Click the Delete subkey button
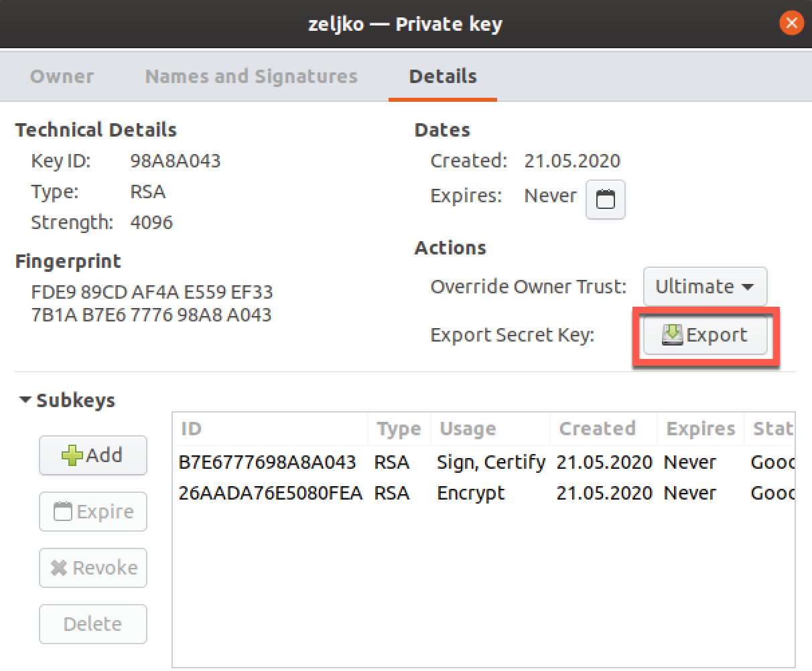This screenshot has height=671, width=812. pos(92,624)
